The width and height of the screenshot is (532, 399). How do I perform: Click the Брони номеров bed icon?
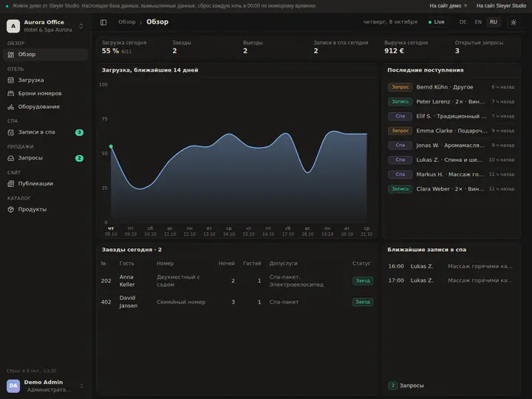[11, 93]
